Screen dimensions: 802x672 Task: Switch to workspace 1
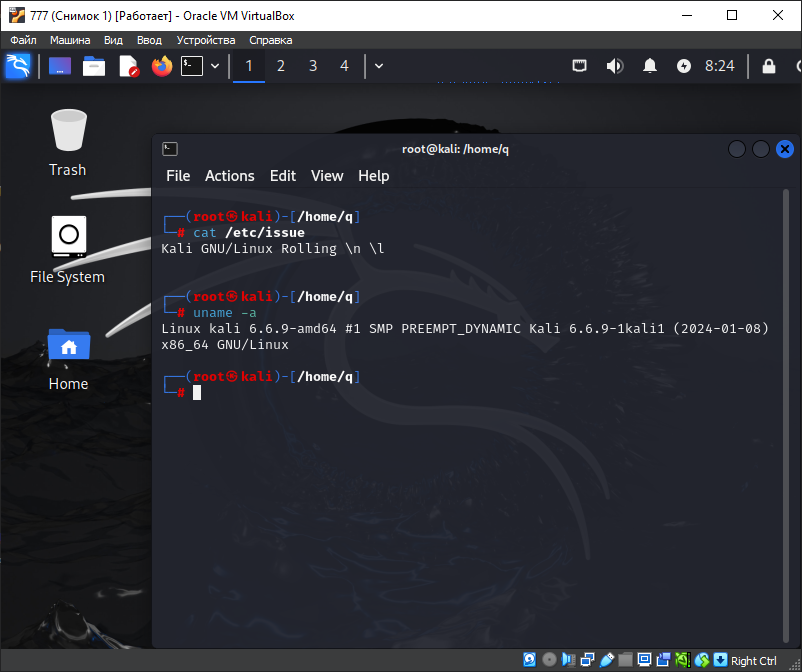pos(249,66)
